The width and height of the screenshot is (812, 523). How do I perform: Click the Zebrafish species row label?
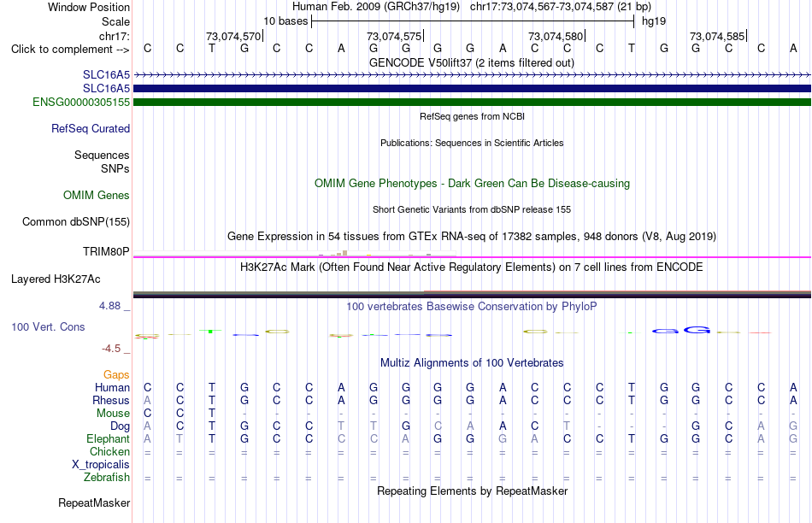coord(107,478)
